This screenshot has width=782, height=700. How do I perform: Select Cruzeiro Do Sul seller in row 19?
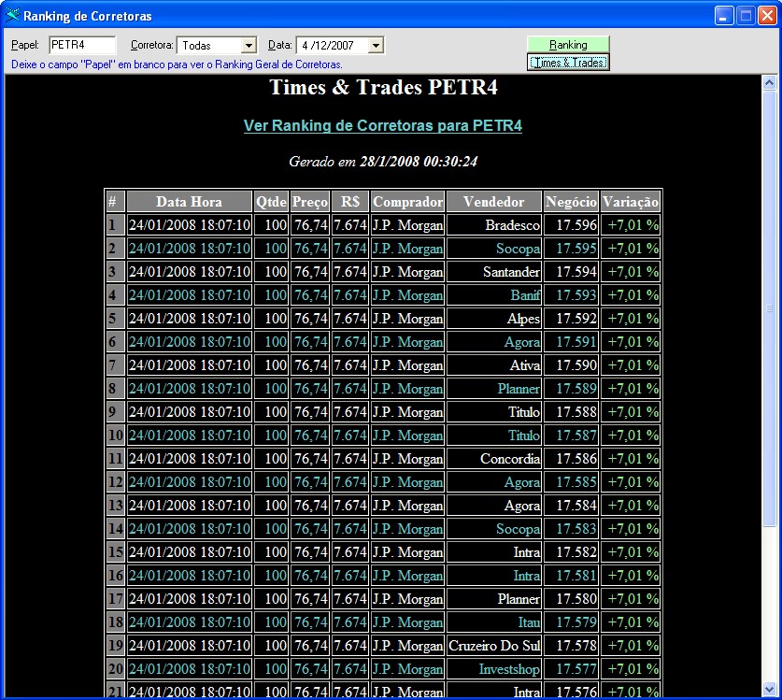(x=494, y=646)
